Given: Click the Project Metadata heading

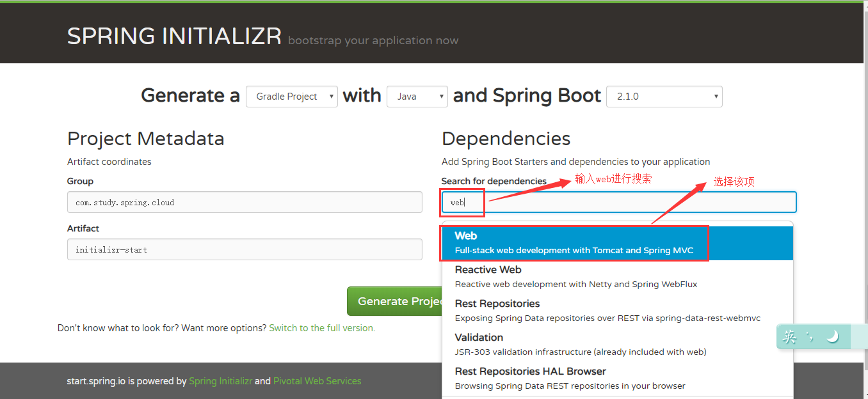Looking at the screenshot, I should [146, 139].
